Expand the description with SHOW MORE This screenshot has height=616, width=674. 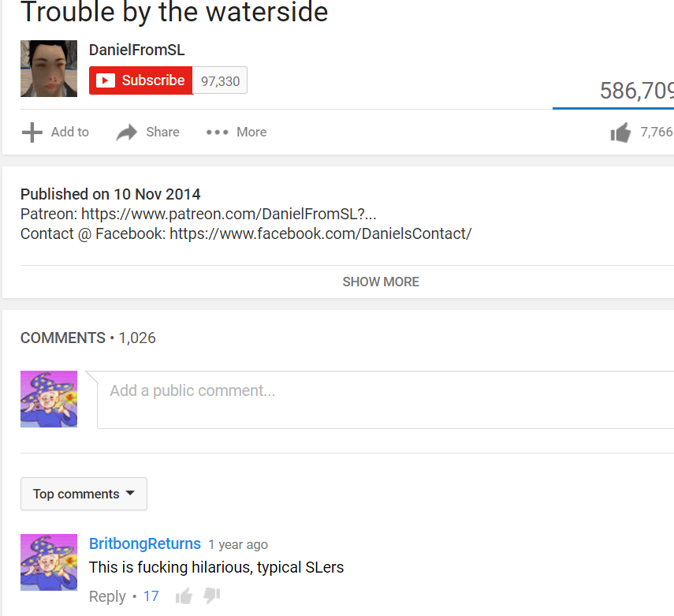coord(381,282)
